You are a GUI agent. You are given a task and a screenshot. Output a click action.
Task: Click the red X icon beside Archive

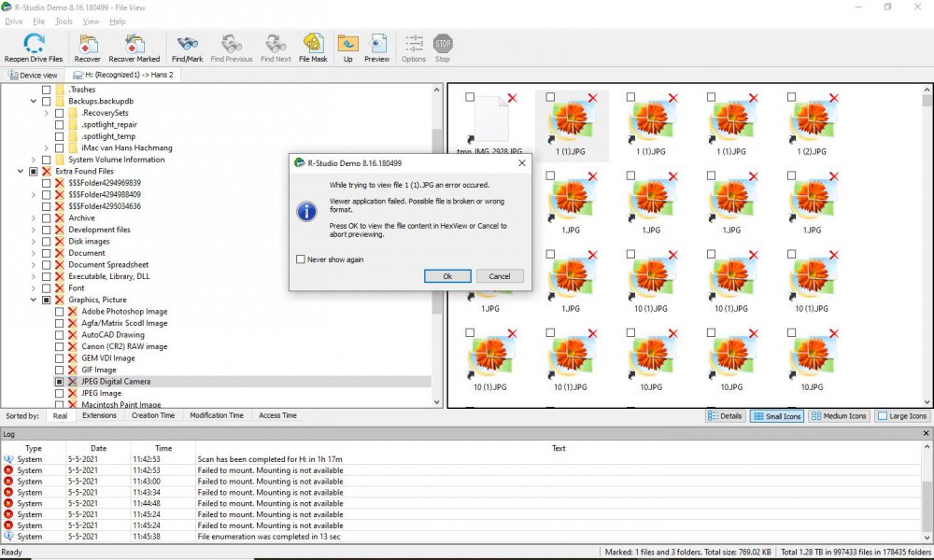[x=60, y=217]
